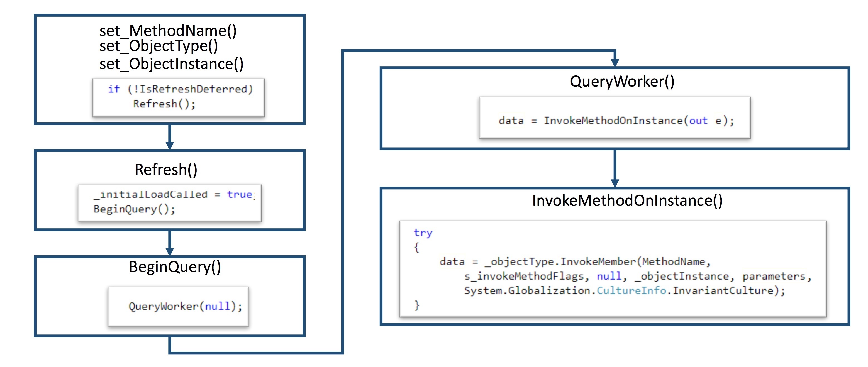The width and height of the screenshot is (868, 367).
Task: Click the Refresh() box title
Action: [166, 169]
